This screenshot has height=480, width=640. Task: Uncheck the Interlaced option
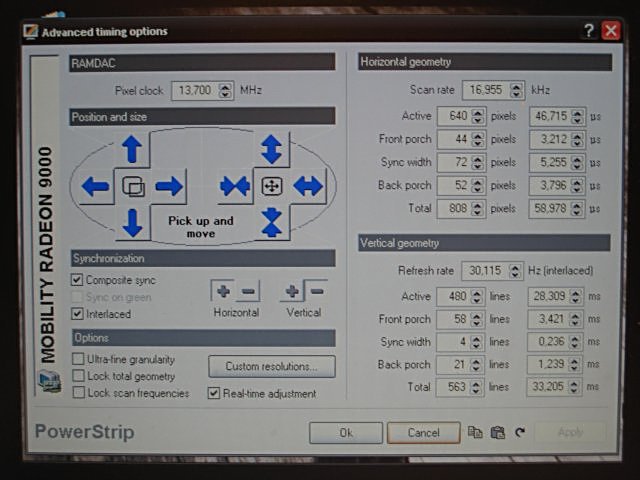(x=78, y=313)
